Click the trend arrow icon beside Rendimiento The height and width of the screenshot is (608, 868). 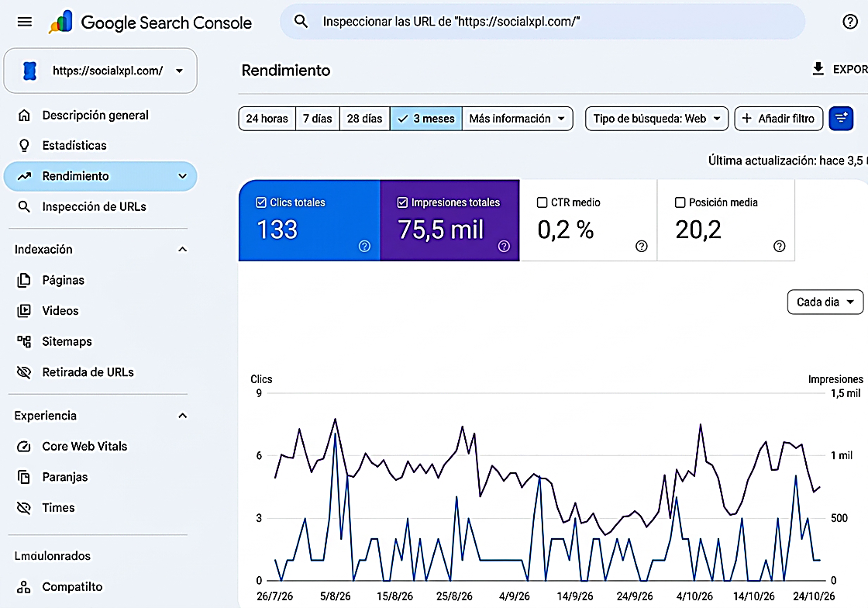click(24, 176)
